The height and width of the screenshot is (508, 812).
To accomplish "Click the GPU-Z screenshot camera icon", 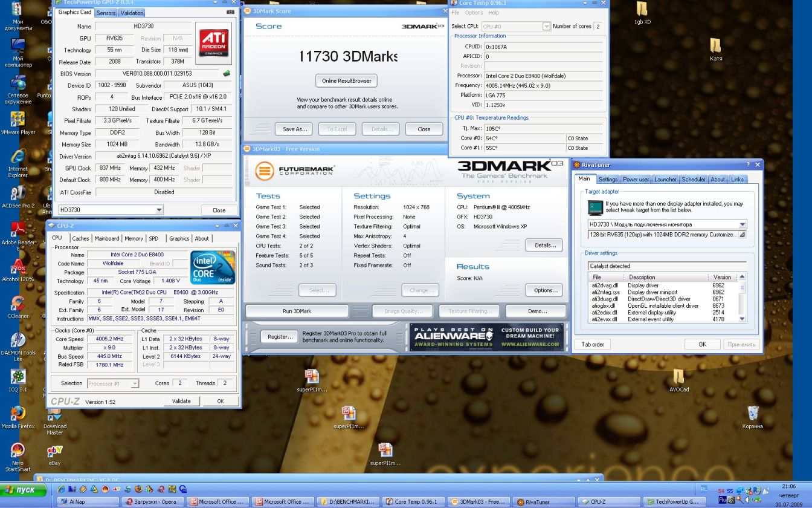I will pyautogui.click(x=230, y=12).
